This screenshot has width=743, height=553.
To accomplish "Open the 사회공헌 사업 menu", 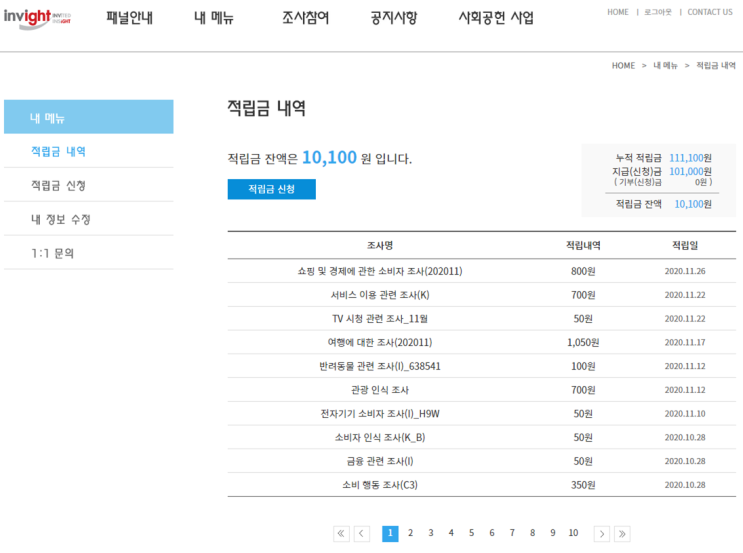I will (x=496, y=18).
